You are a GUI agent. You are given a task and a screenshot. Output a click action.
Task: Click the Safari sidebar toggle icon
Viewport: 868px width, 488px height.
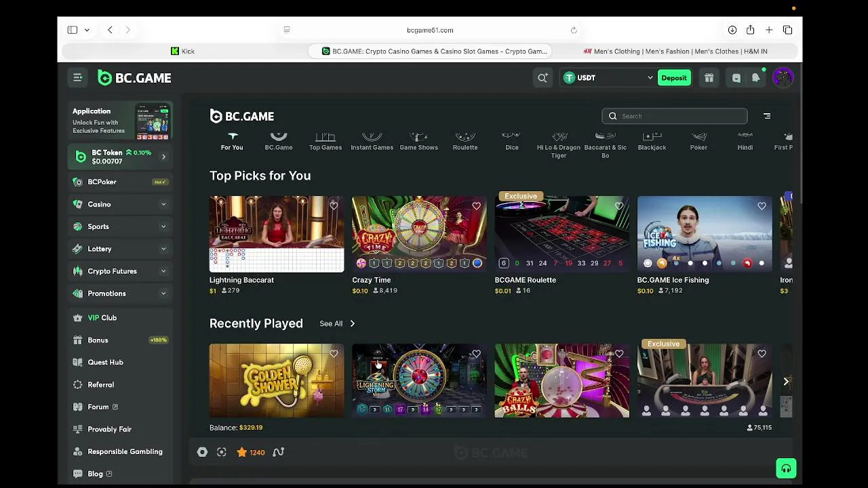73,30
